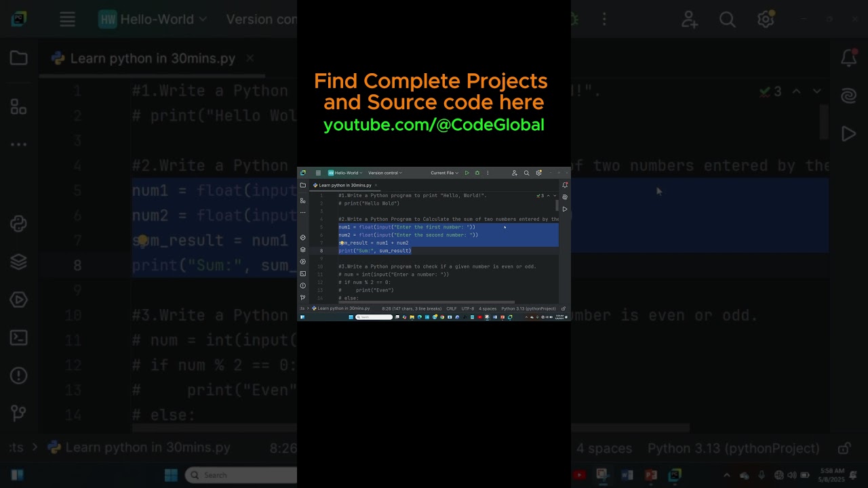Open the Notifications bell icon
The image size is (868, 488).
565,185
